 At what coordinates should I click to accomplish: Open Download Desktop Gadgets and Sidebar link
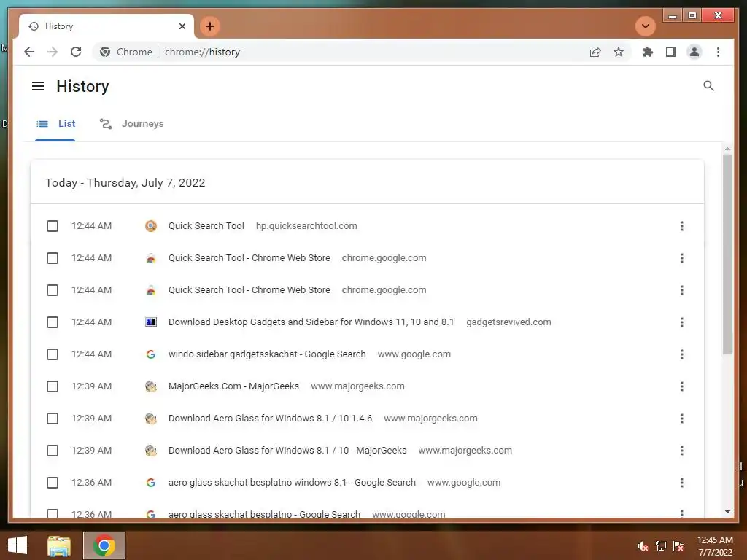point(311,322)
